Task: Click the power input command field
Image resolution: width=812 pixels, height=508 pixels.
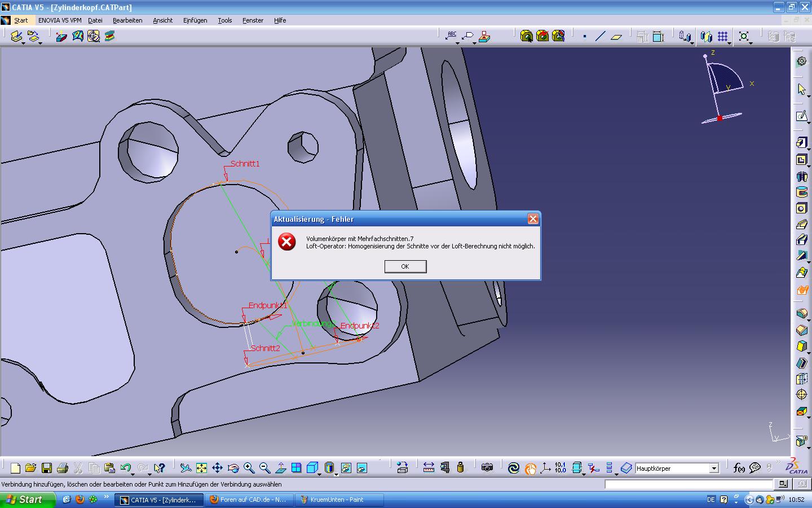Action: 689,484
